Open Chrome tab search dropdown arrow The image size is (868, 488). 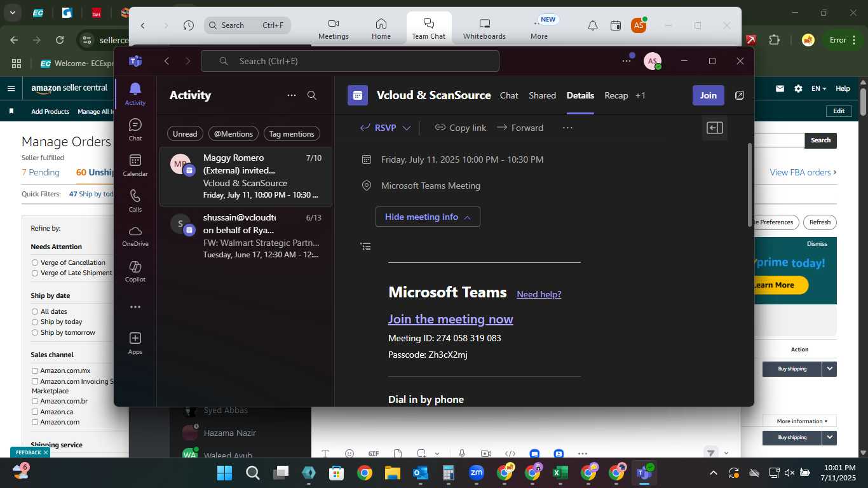12,12
